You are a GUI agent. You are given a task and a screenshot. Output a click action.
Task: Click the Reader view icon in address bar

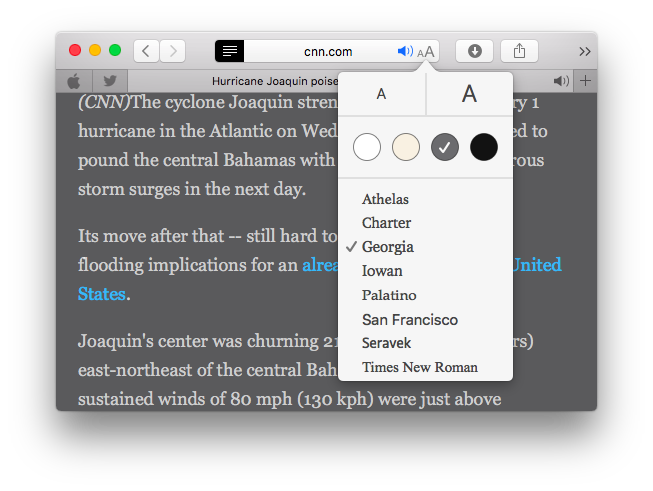(230, 51)
